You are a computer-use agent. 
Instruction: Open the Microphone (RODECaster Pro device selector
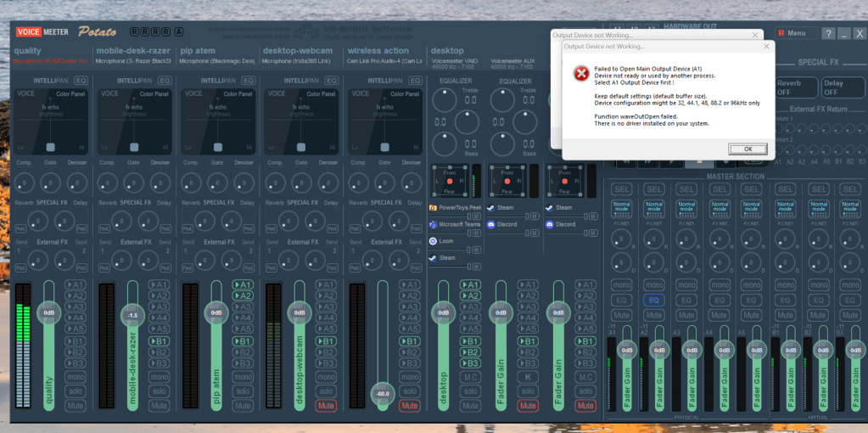tap(50, 61)
